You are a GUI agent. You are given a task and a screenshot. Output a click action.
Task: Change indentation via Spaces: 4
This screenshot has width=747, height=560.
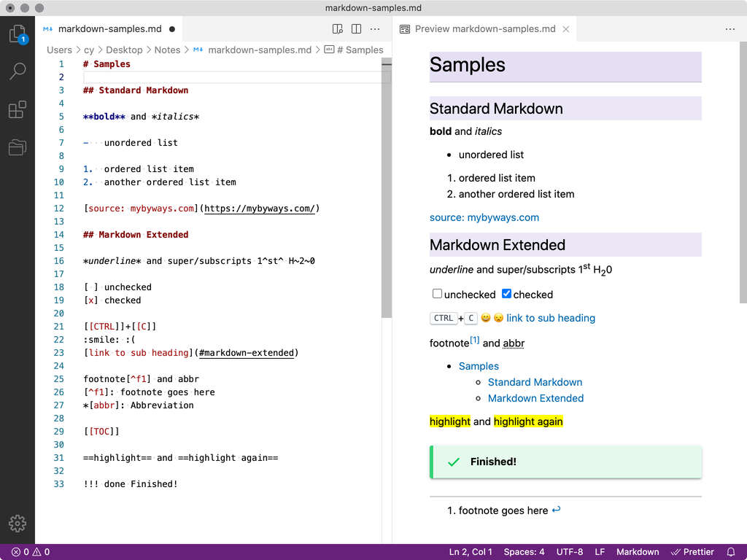click(x=524, y=552)
